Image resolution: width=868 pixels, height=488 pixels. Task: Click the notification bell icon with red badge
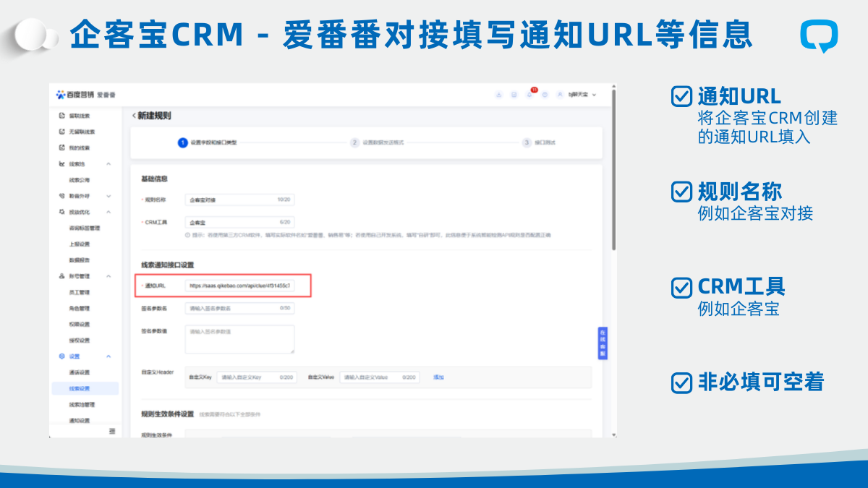(529, 95)
